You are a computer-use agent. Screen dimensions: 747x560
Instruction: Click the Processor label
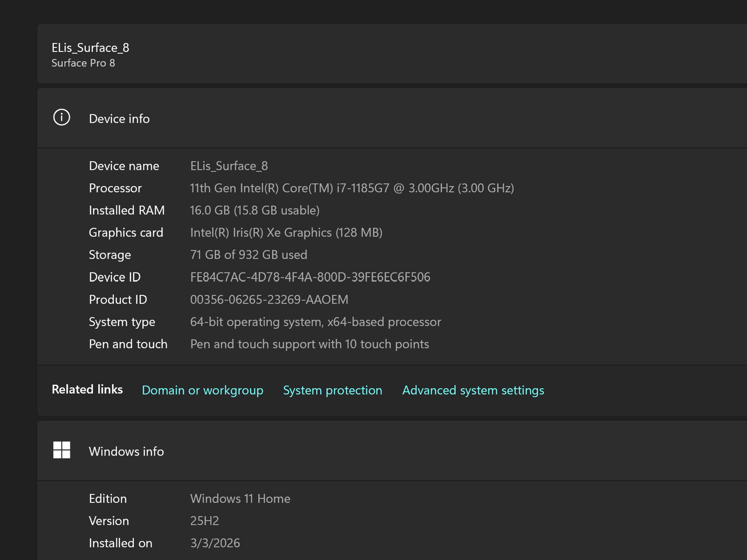(115, 188)
